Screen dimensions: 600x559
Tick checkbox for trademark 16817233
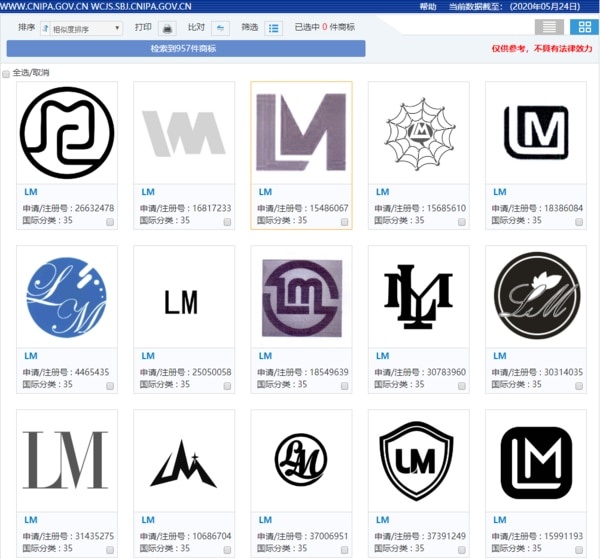click(227, 222)
